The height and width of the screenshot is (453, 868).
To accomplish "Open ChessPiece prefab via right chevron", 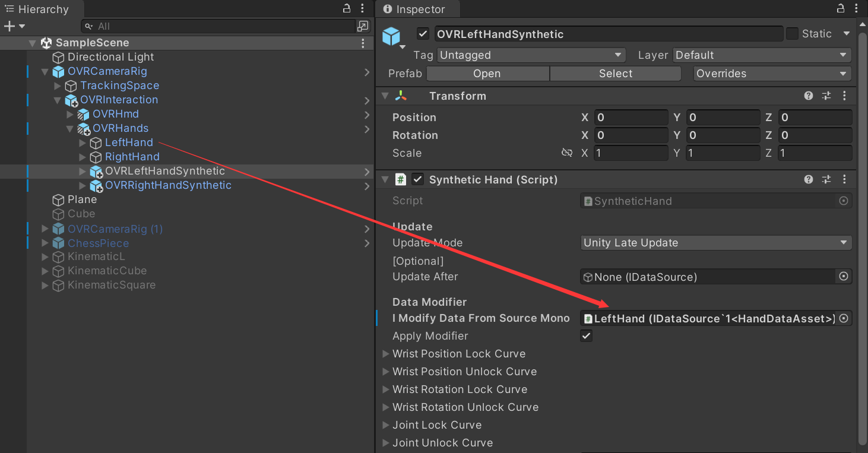I will coord(367,243).
